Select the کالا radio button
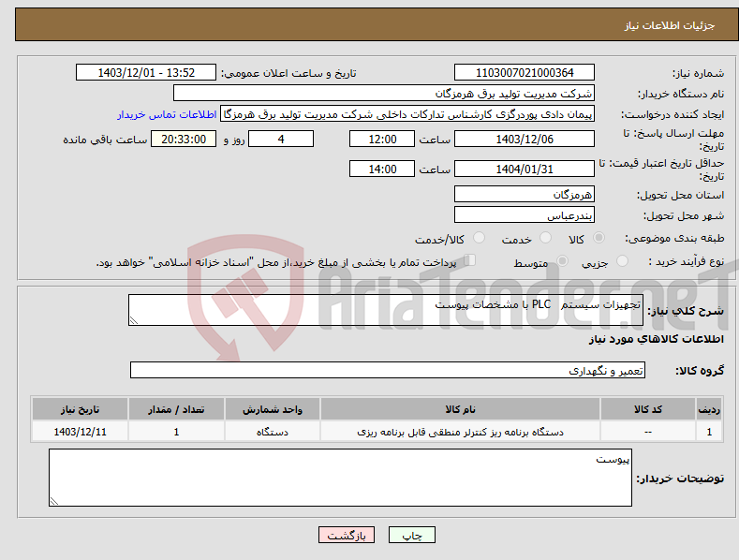This screenshot has height=560, width=739. pos(599,238)
